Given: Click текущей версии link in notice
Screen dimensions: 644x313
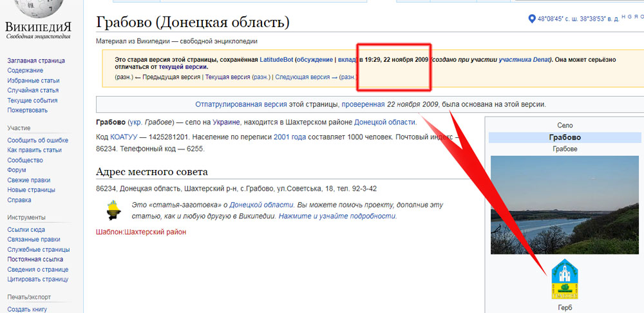Looking at the screenshot, I should tap(183, 66).
